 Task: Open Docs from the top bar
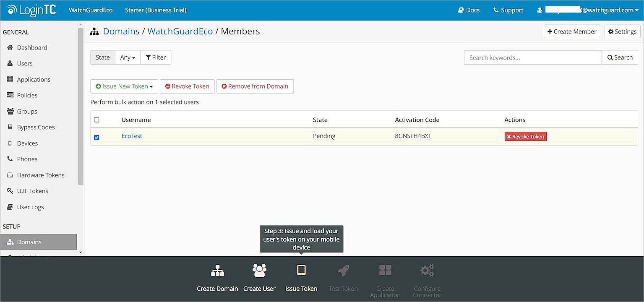click(468, 10)
